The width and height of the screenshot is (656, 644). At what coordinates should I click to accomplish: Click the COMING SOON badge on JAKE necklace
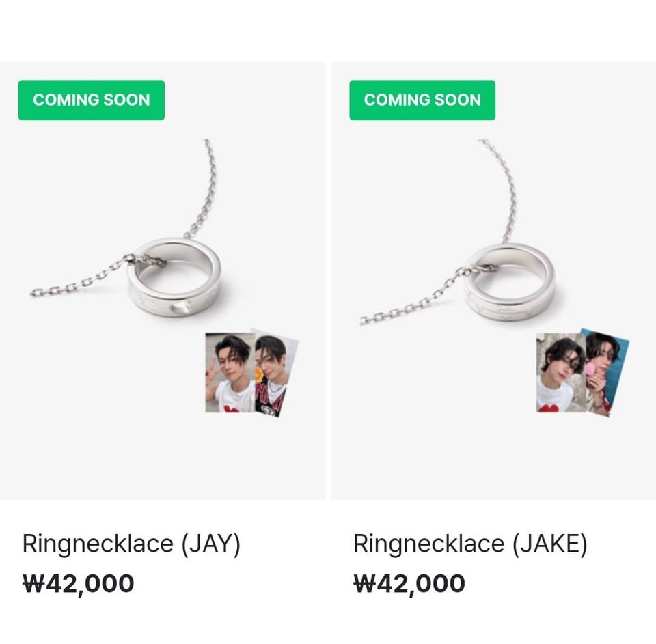[422, 100]
